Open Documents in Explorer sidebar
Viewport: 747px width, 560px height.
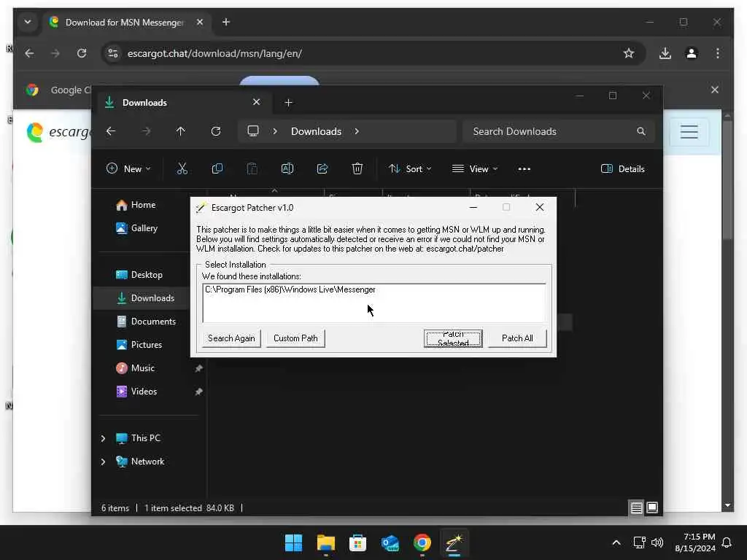(153, 322)
